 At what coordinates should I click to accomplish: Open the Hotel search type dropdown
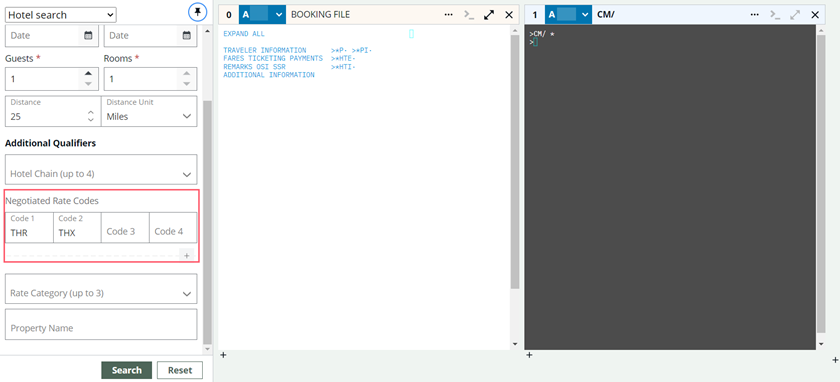pyautogui.click(x=61, y=15)
